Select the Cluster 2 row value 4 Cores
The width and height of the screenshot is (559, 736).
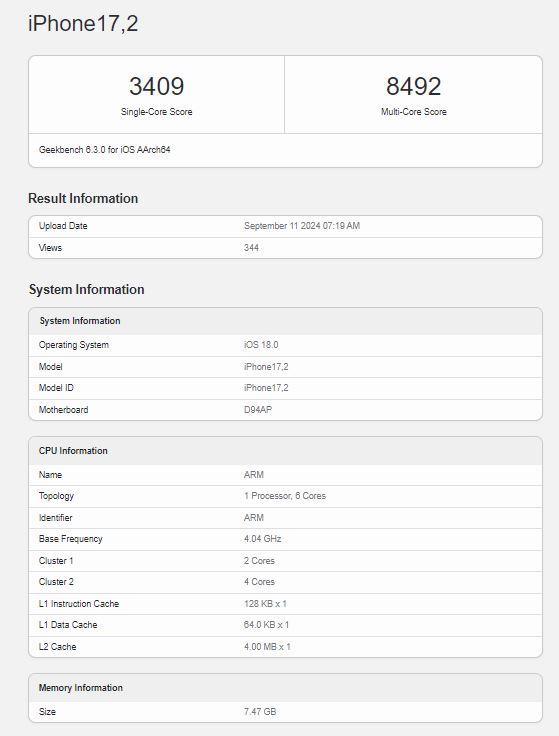[x=259, y=582]
